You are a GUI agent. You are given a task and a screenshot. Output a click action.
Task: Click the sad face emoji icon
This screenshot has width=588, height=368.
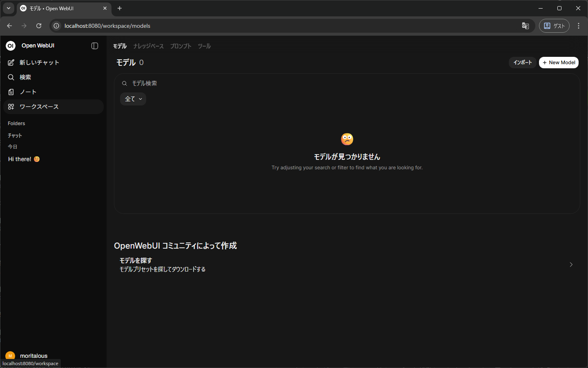pyautogui.click(x=347, y=139)
